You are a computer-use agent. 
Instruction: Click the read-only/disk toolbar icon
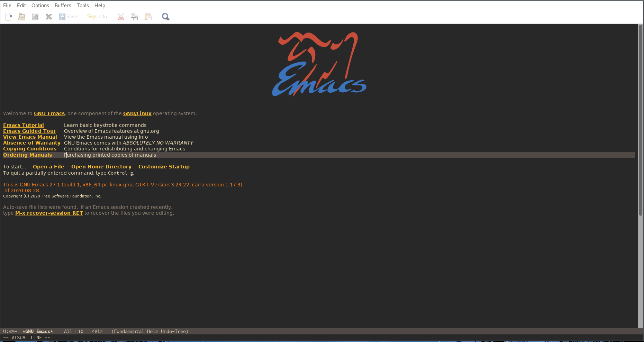coord(35,16)
